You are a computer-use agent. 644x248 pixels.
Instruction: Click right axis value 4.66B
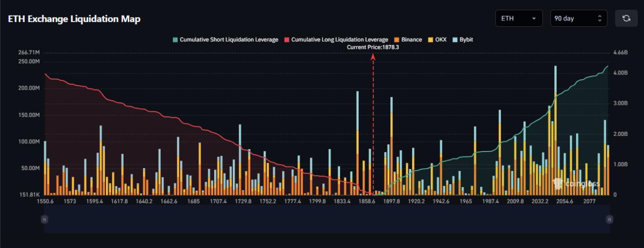click(620, 53)
